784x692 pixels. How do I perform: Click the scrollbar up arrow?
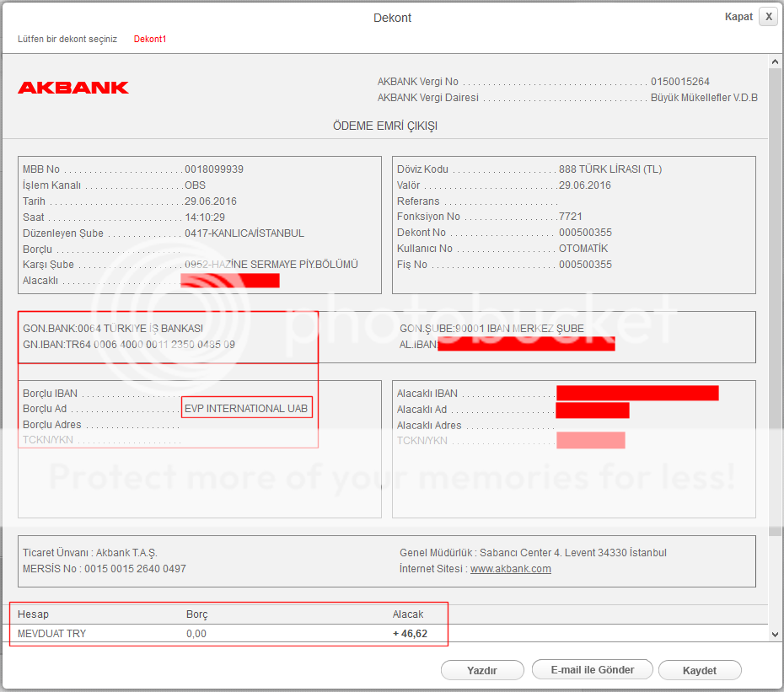(x=775, y=62)
